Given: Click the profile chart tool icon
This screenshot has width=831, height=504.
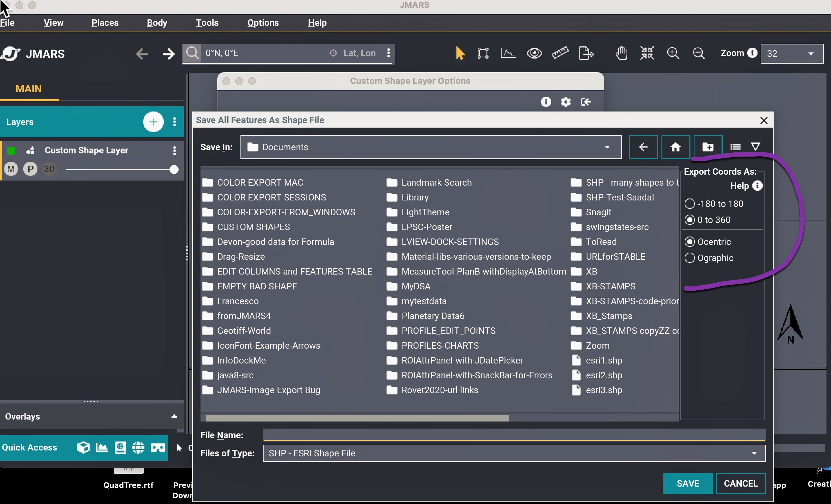Looking at the screenshot, I should (x=508, y=53).
